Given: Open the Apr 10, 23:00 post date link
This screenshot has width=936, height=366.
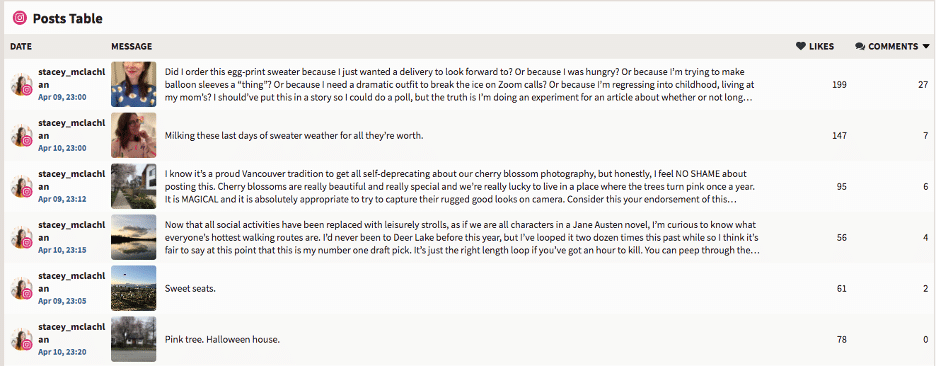Looking at the screenshot, I should [x=63, y=148].
